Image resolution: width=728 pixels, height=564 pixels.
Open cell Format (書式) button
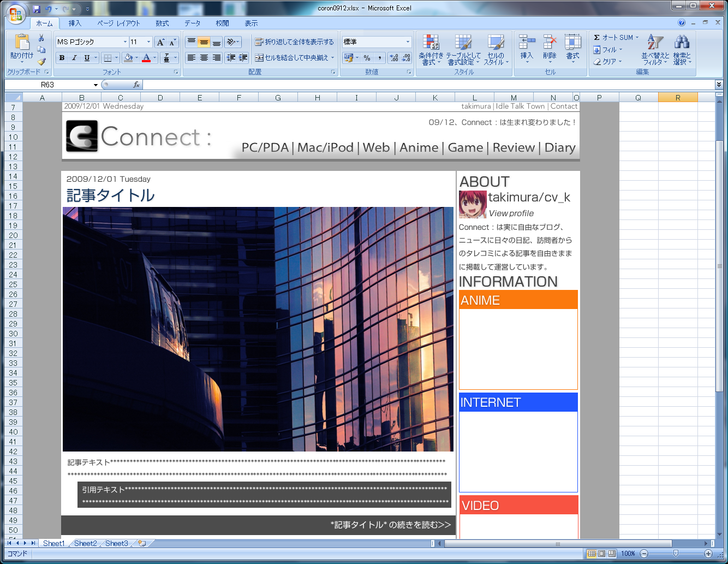(x=572, y=49)
